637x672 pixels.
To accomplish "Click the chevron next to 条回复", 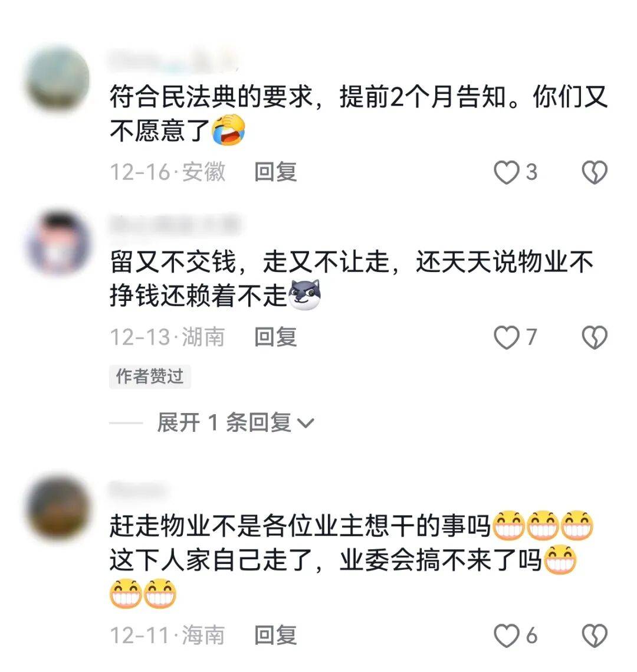I will [306, 424].
